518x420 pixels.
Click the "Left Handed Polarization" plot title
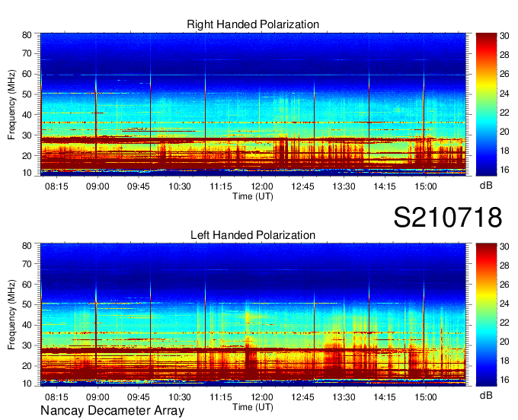[x=253, y=235]
